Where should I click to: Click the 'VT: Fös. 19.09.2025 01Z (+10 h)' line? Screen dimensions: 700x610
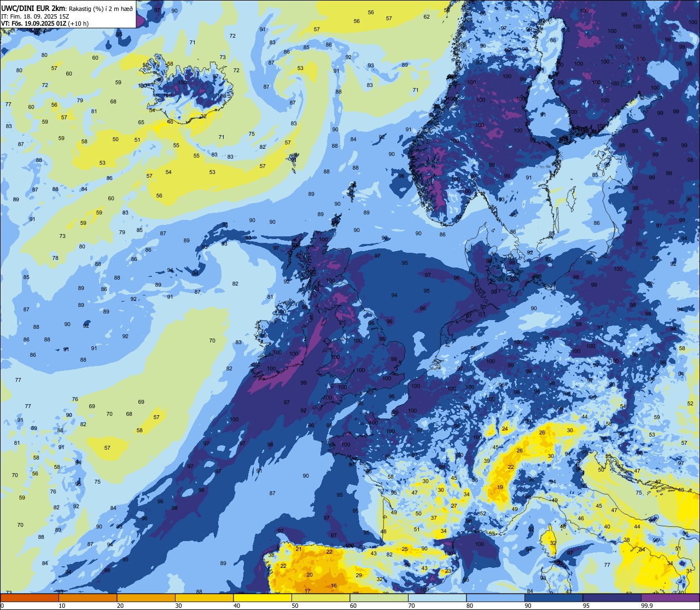[45, 24]
